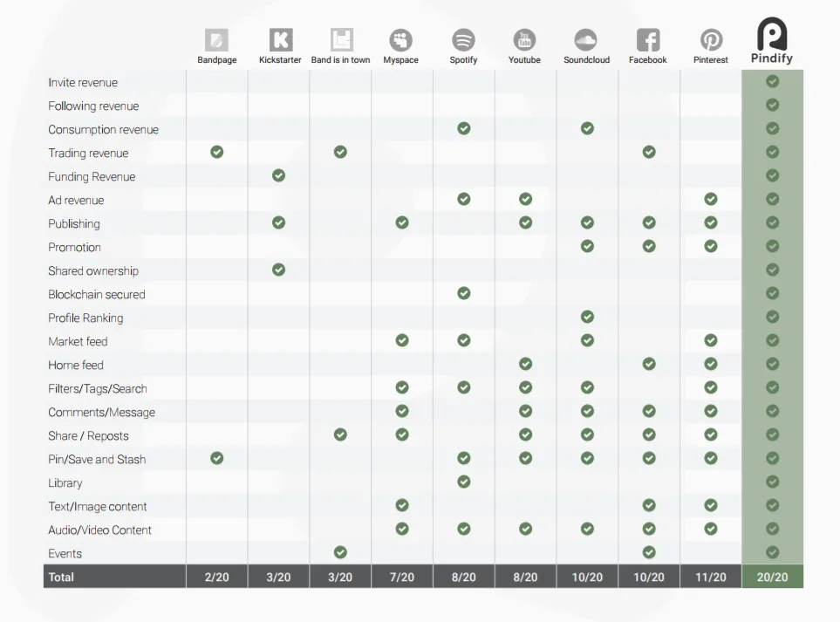Click Youtube's Ad revenue checkmark
The height and width of the screenshot is (622, 840).
click(525, 199)
